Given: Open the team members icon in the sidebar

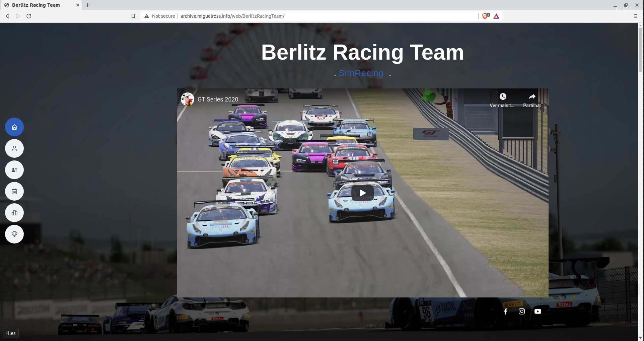Looking at the screenshot, I should click(x=14, y=169).
